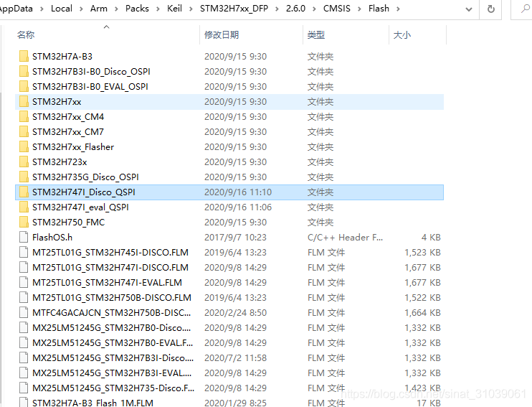This screenshot has height=407, width=532.
Task: Click the MX25LM51245G_STM32H735-Disco file icon
Action: [24, 388]
